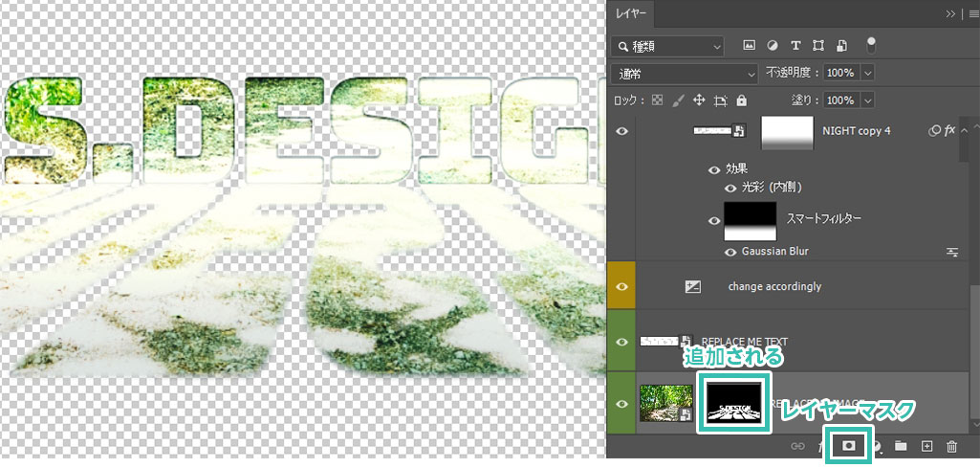
Task: Create a new layer with plus icon
Action: click(926, 446)
